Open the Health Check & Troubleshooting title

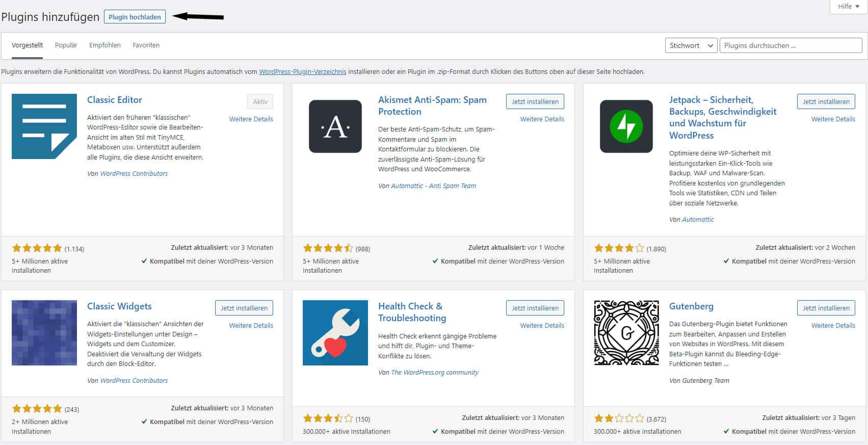click(x=412, y=312)
